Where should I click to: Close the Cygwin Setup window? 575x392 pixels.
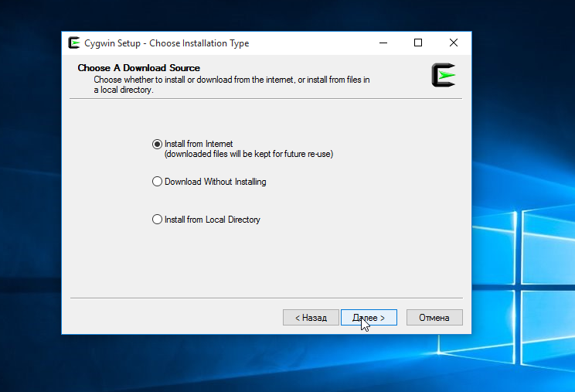tap(453, 43)
